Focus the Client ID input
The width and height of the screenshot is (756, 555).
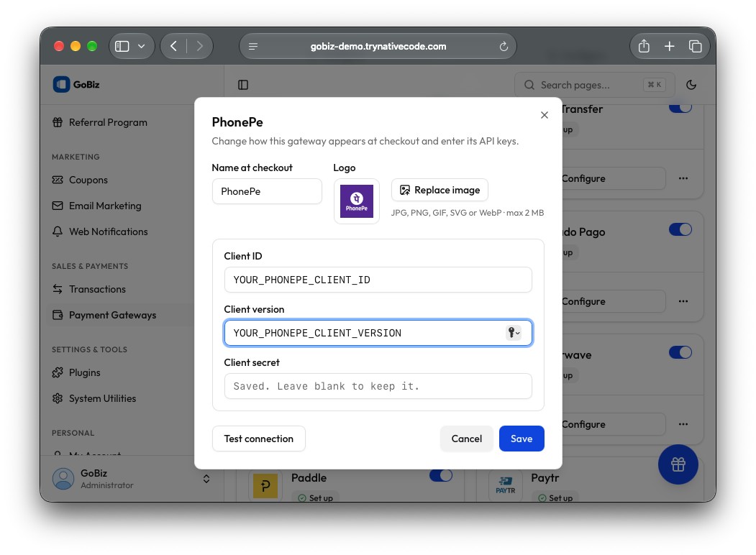click(378, 280)
